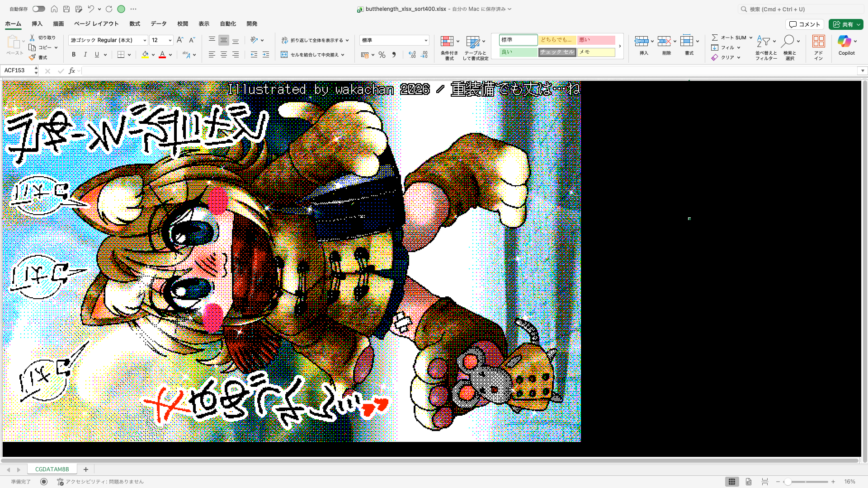The height and width of the screenshot is (488, 868).
Task: Select the CGDATAM8B sheet tab
Action: coord(52,469)
